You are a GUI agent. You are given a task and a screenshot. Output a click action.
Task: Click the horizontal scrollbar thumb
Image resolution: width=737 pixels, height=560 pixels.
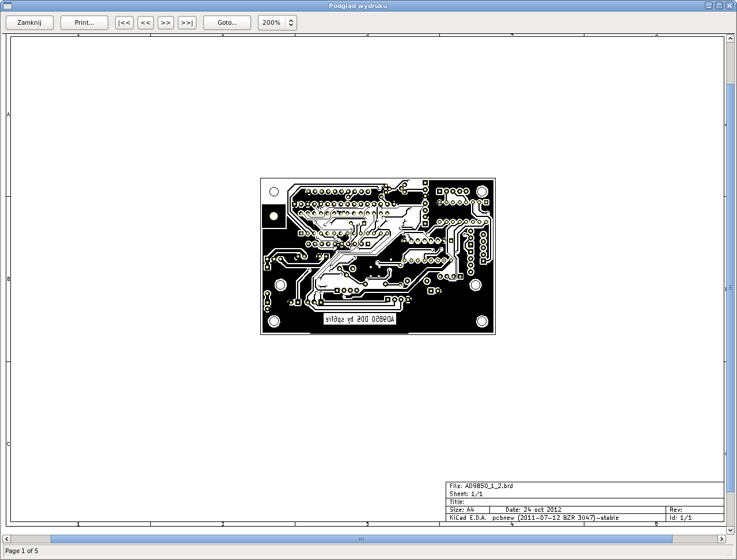tap(361, 539)
